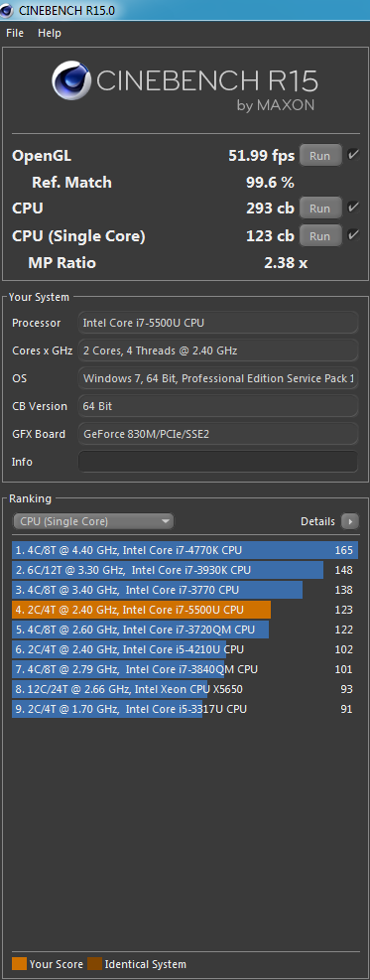370x980 pixels.
Task: Select the i7-4770K ranking entry
Action: tap(185, 550)
